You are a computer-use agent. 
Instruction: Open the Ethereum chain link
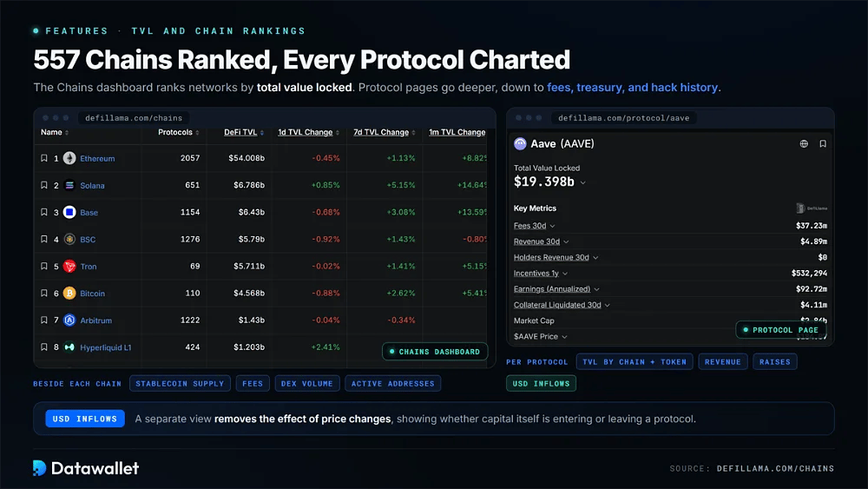97,158
